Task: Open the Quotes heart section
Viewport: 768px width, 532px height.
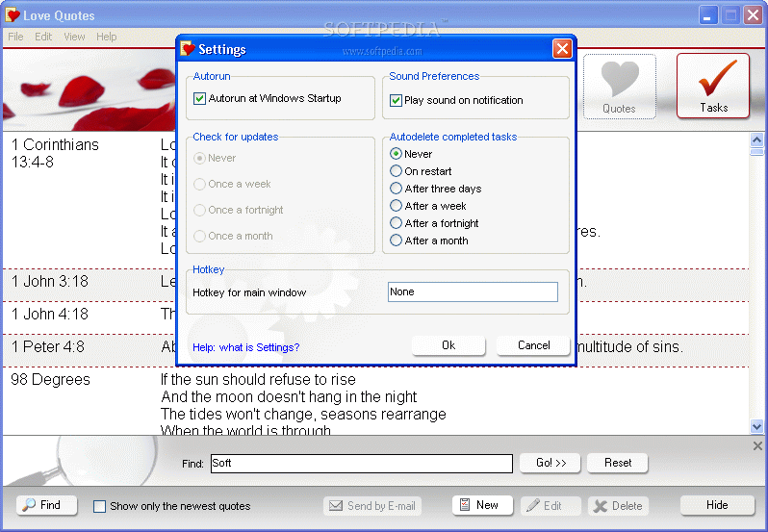Action: [619, 87]
